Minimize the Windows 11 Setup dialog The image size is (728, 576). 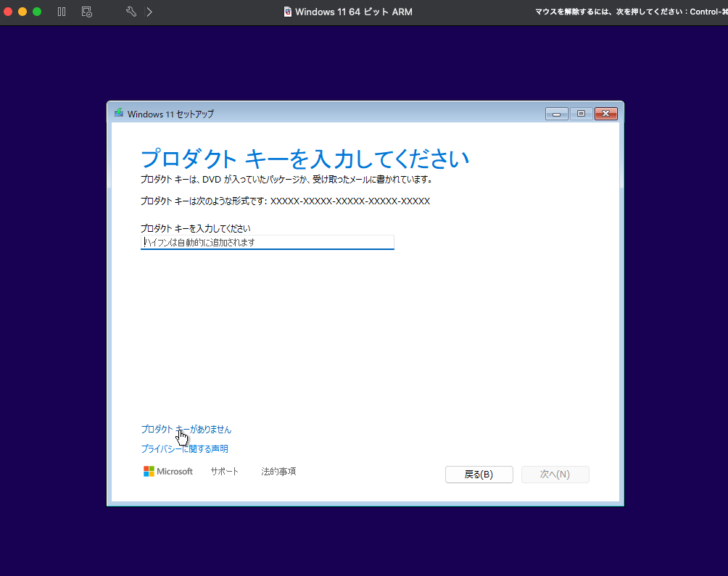point(557,114)
